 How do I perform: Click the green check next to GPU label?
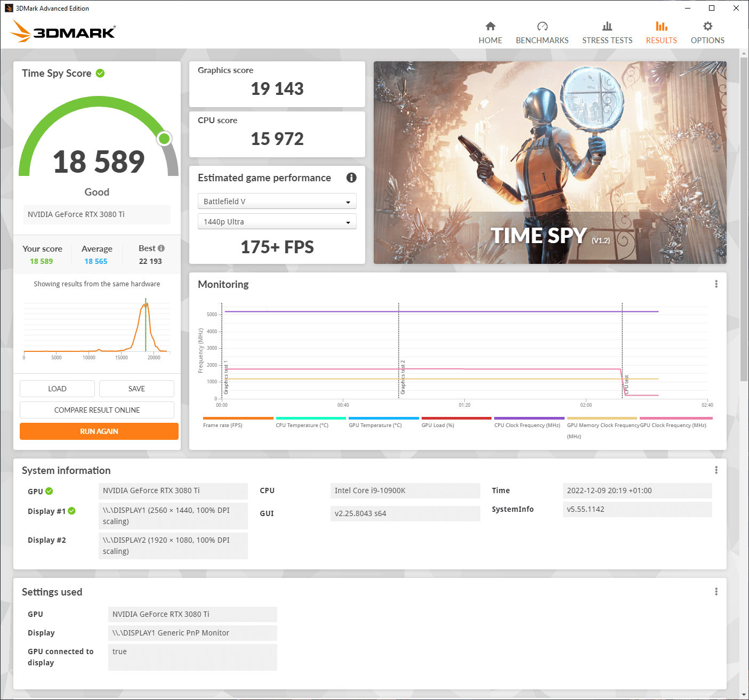[49, 491]
